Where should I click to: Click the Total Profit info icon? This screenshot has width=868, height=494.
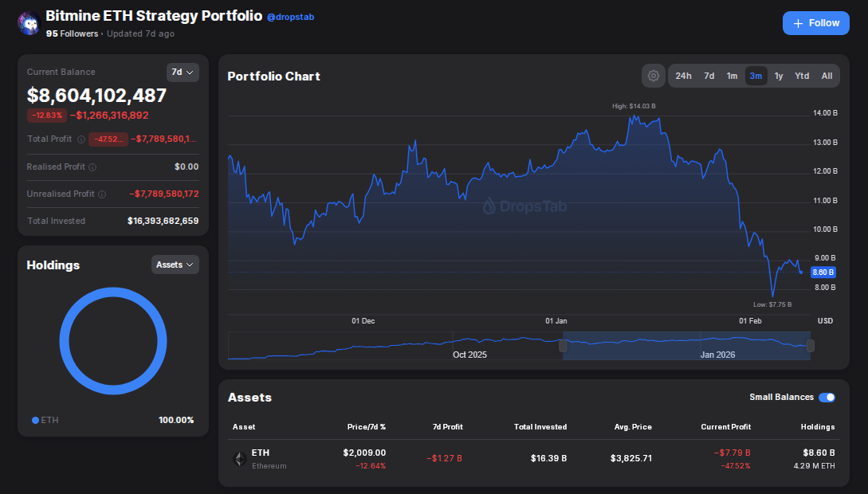click(81, 139)
